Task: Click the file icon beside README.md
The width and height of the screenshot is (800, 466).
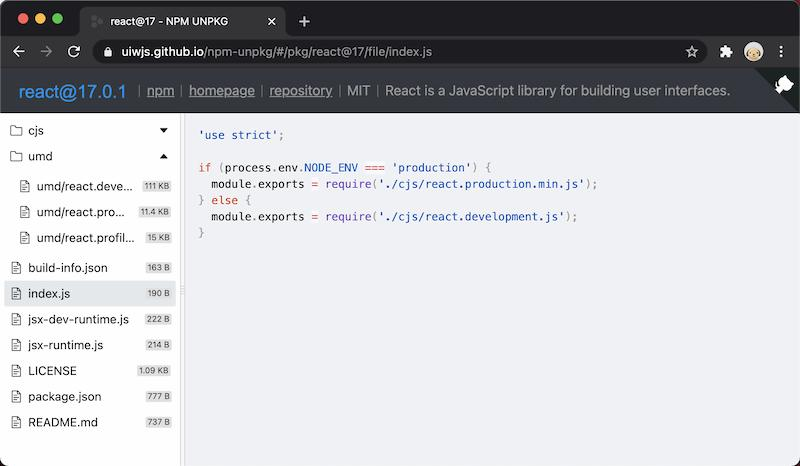Action: pyautogui.click(x=16, y=422)
